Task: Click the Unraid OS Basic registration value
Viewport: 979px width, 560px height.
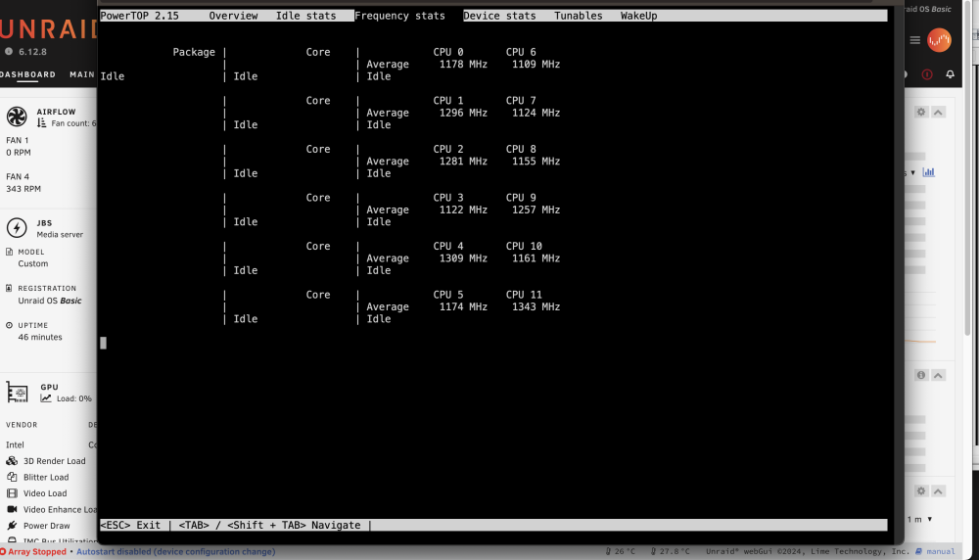Action: [x=49, y=301]
